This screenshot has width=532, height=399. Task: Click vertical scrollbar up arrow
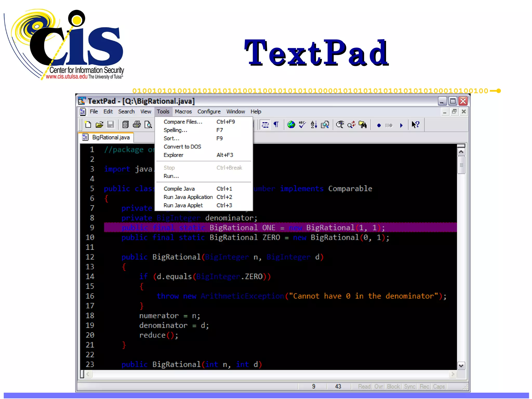click(461, 152)
